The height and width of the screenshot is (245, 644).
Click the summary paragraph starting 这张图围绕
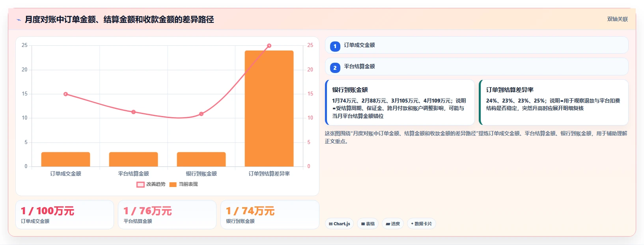pyautogui.click(x=476, y=137)
